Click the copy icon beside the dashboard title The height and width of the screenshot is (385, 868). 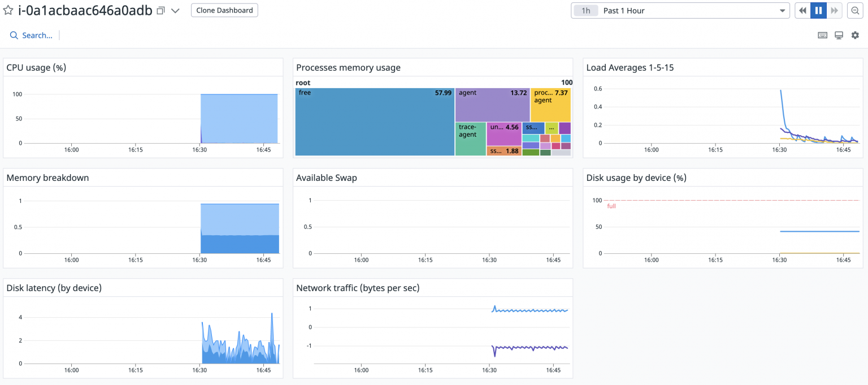(x=160, y=10)
